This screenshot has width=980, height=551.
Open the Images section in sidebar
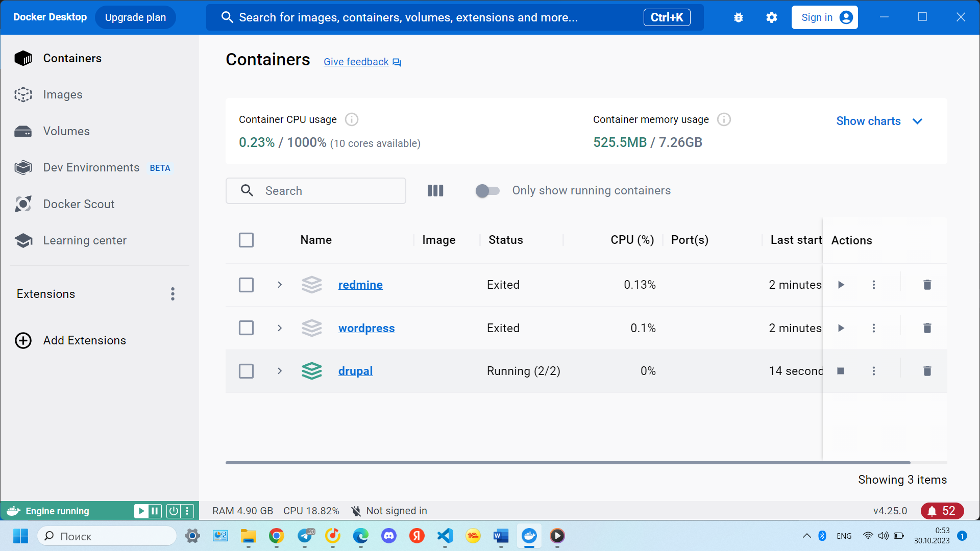tap(62, 94)
